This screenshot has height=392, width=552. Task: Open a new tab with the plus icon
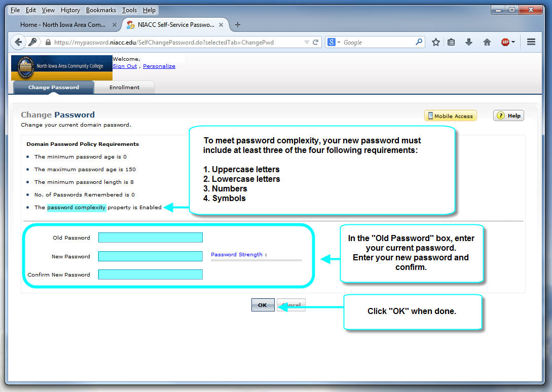(x=238, y=24)
